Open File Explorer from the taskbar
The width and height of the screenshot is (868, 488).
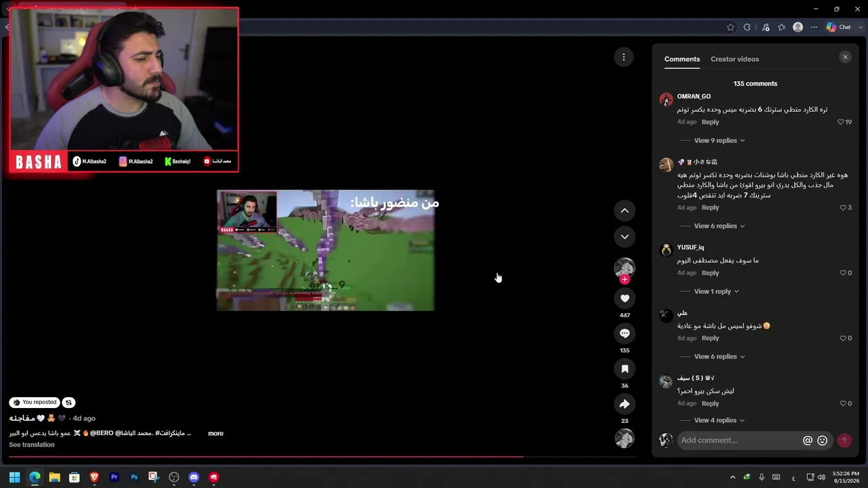click(x=54, y=477)
